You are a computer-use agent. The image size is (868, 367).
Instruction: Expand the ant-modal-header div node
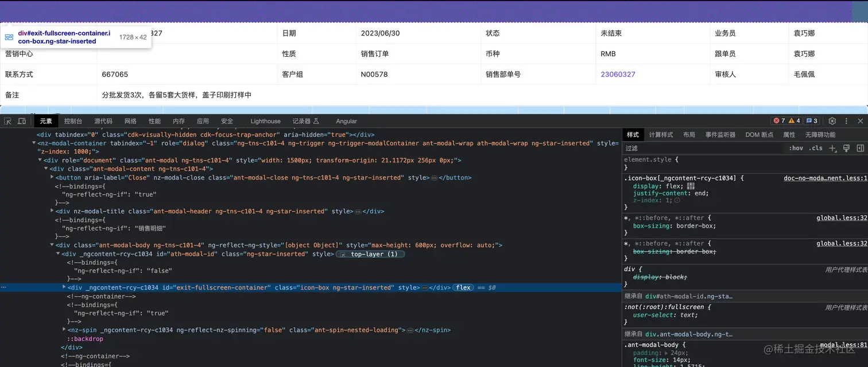[52, 212]
